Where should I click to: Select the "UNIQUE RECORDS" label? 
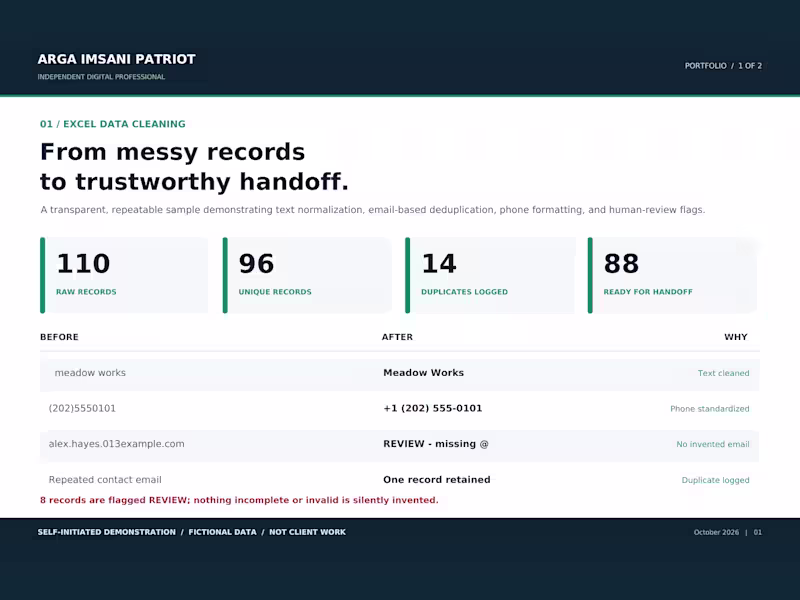275,292
